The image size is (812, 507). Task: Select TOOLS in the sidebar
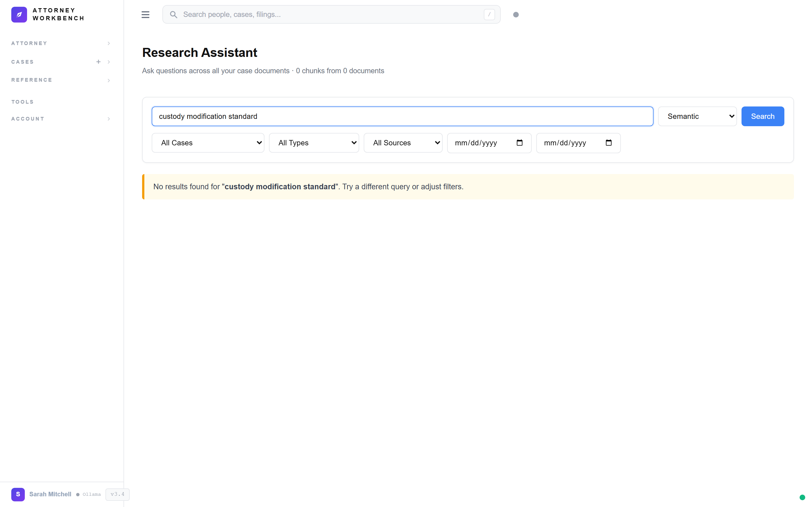click(x=22, y=102)
